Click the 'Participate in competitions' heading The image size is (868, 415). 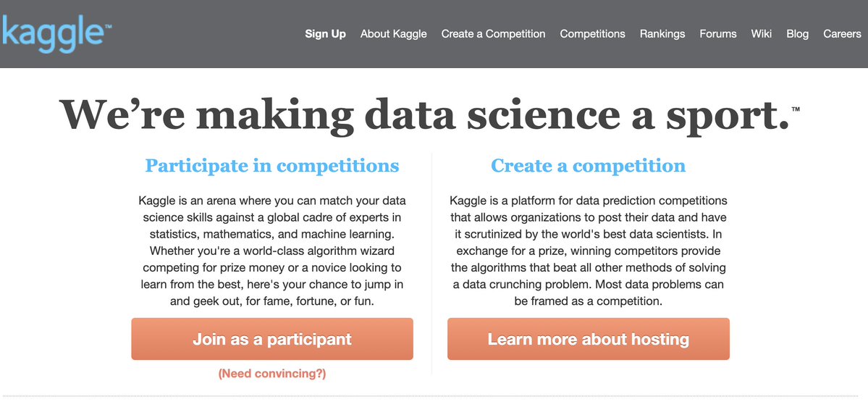(x=271, y=166)
